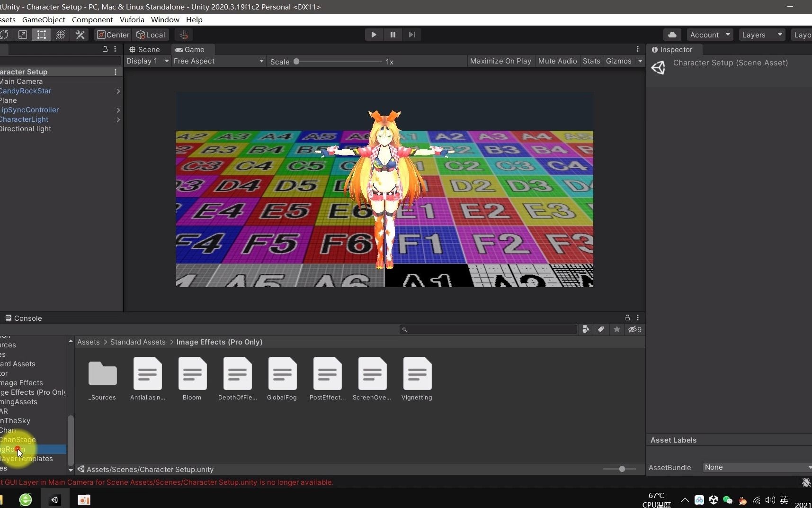This screenshot has height=508, width=812.
Task: Open Display 1 dropdown
Action: coord(147,61)
